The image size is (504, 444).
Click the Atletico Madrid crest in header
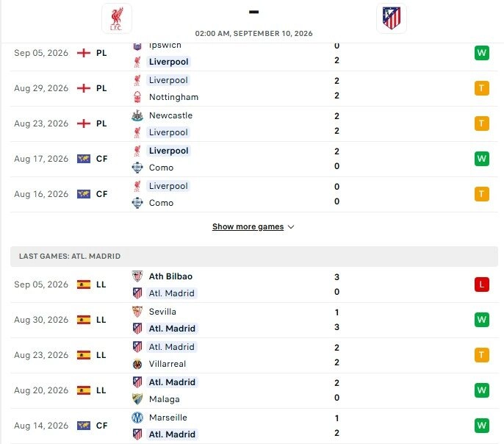point(391,18)
